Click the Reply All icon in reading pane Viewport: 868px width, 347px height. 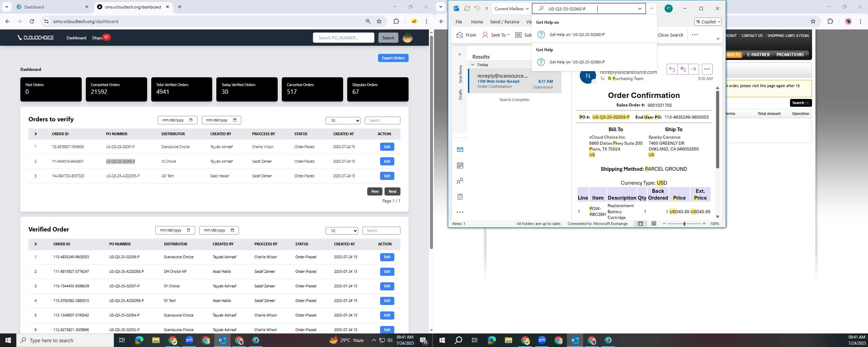[683, 69]
